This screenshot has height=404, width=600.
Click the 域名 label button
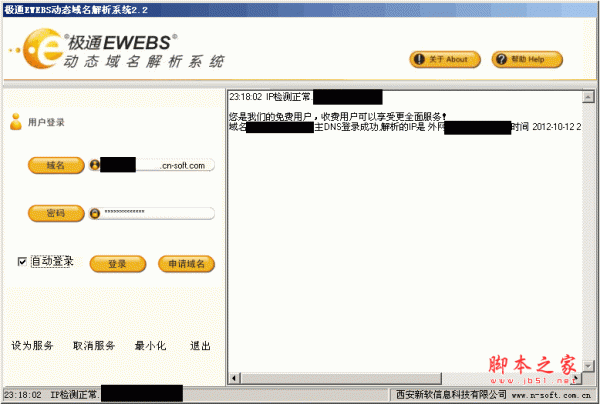[56, 165]
